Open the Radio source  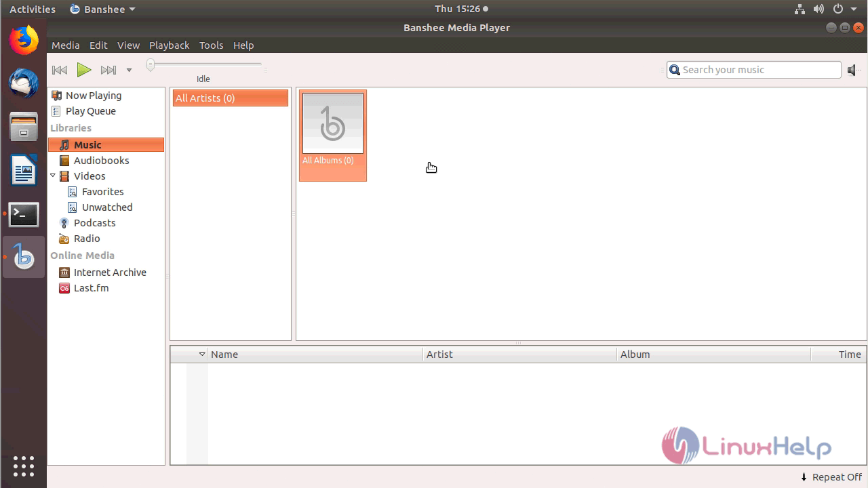[106, 239]
